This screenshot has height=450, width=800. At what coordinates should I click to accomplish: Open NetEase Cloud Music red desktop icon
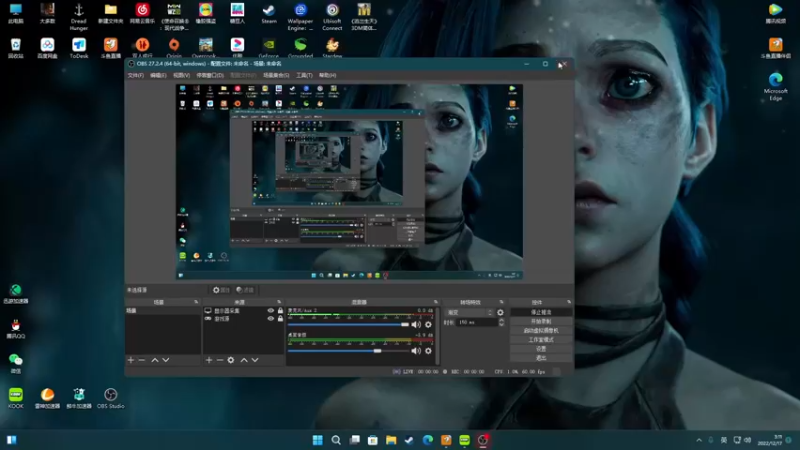[142, 14]
